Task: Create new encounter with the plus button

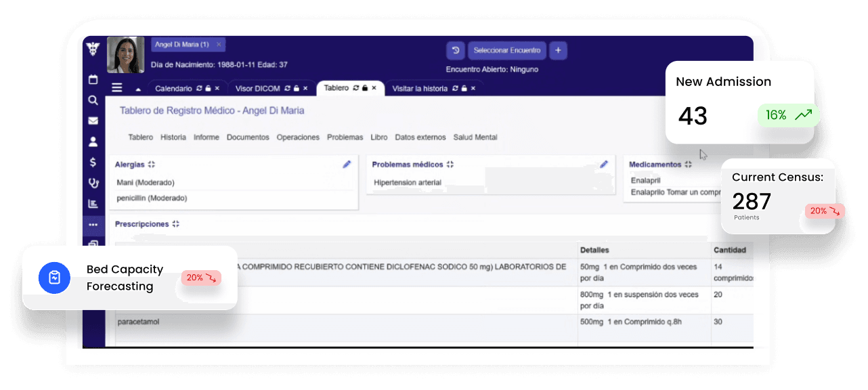Action: click(x=558, y=50)
